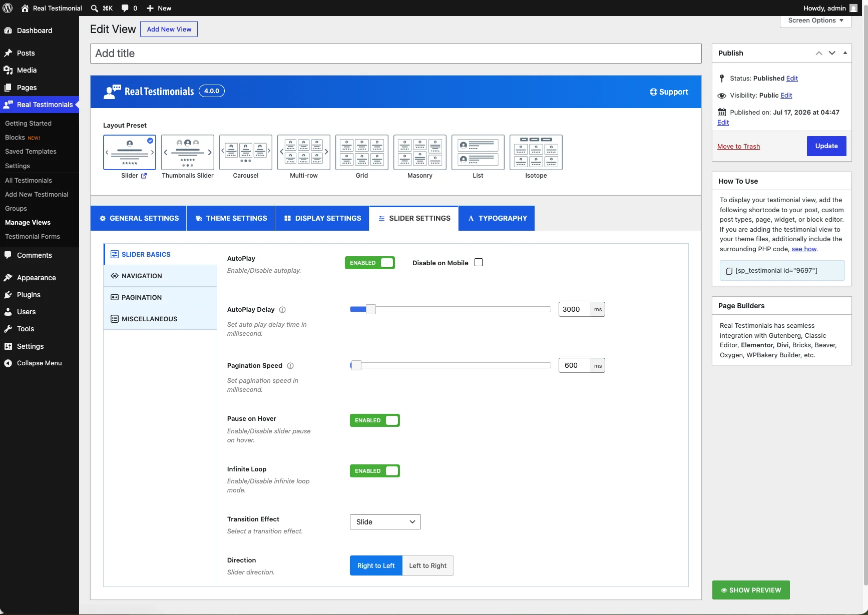Choose the Carousel layout preset

click(246, 152)
